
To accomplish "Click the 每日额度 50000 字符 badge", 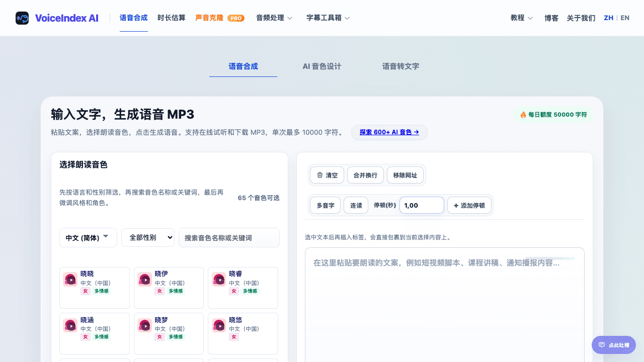I will (x=553, y=115).
